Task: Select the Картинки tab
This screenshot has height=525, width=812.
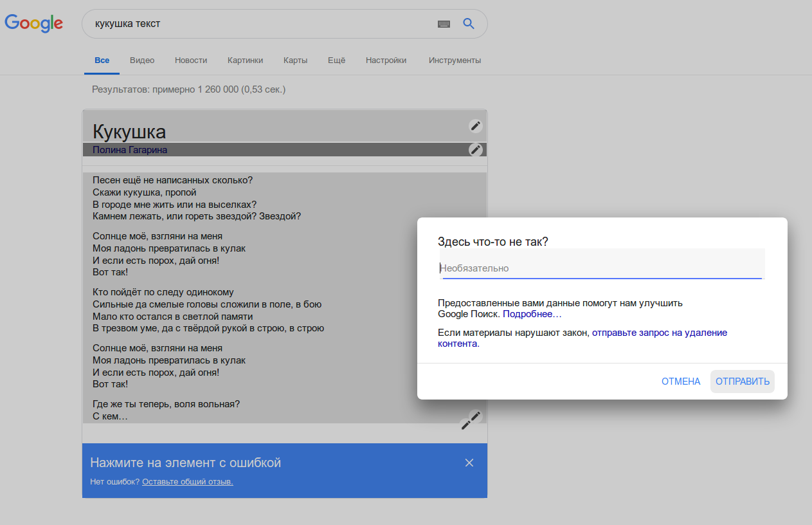Action: click(x=245, y=60)
